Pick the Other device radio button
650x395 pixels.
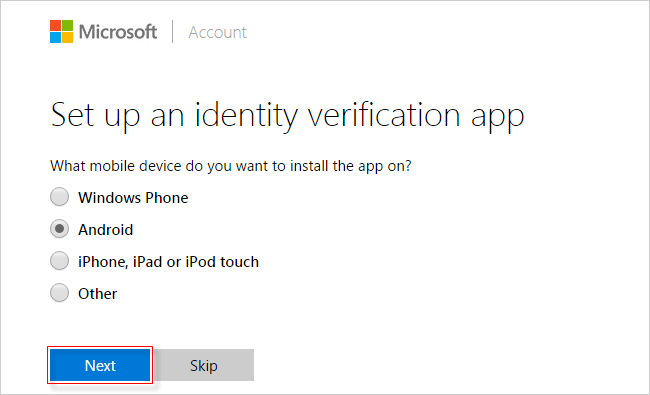59,293
